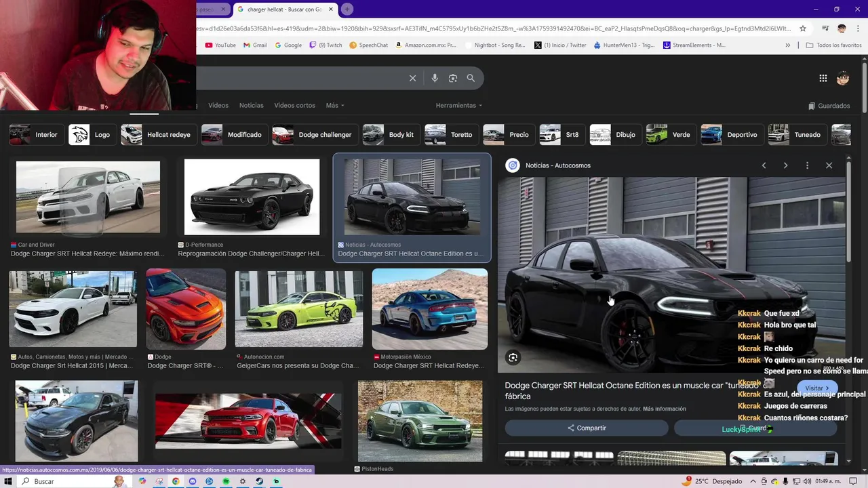Filter images by Precio chip
Image resolution: width=868 pixels, height=488 pixels.
tap(509, 135)
